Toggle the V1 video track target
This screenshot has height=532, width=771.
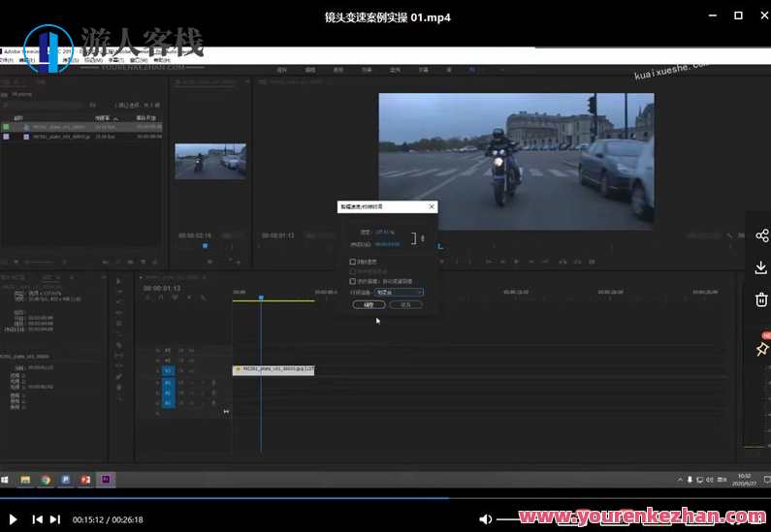tap(168, 369)
